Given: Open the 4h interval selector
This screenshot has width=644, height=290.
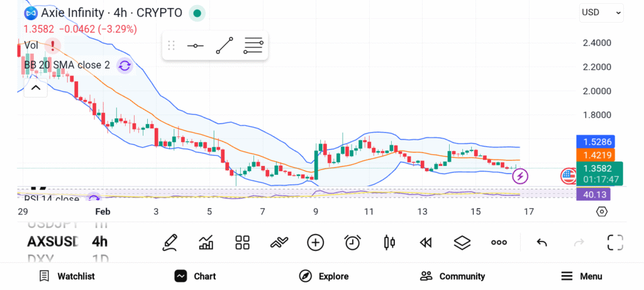Looking at the screenshot, I should pyautogui.click(x=99, y=242).
